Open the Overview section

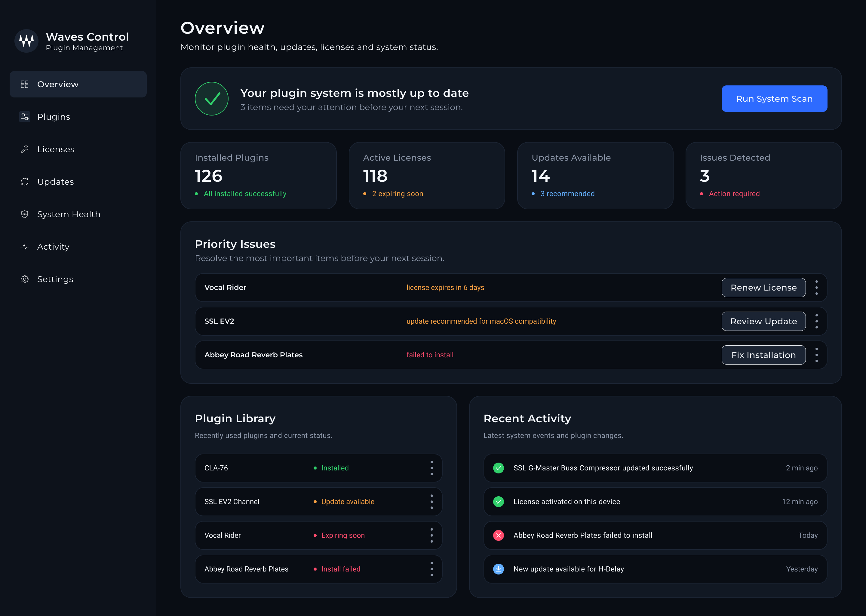point(78,84)
